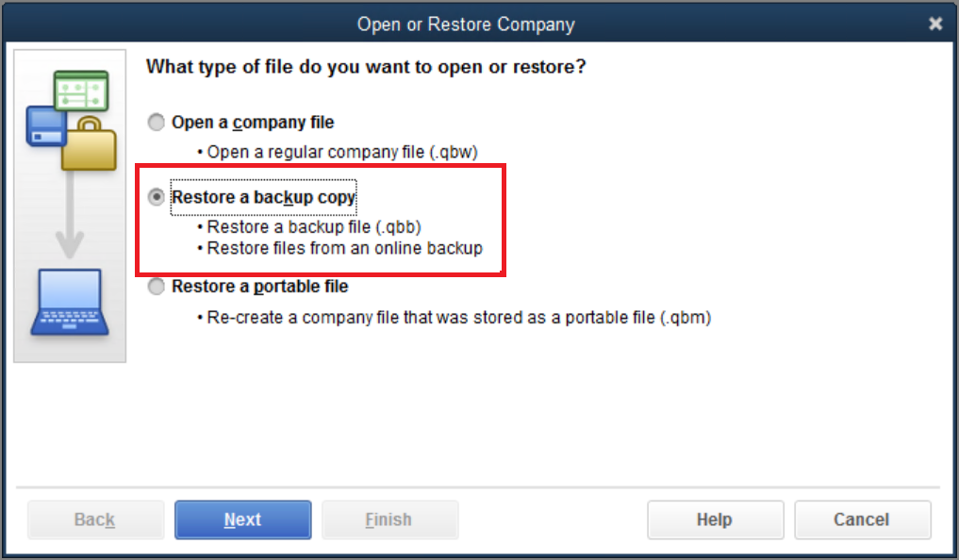This screenshot has height=560, width=959.
Task: Select the Open a company file radio button
Action: (x=156, y=123)
